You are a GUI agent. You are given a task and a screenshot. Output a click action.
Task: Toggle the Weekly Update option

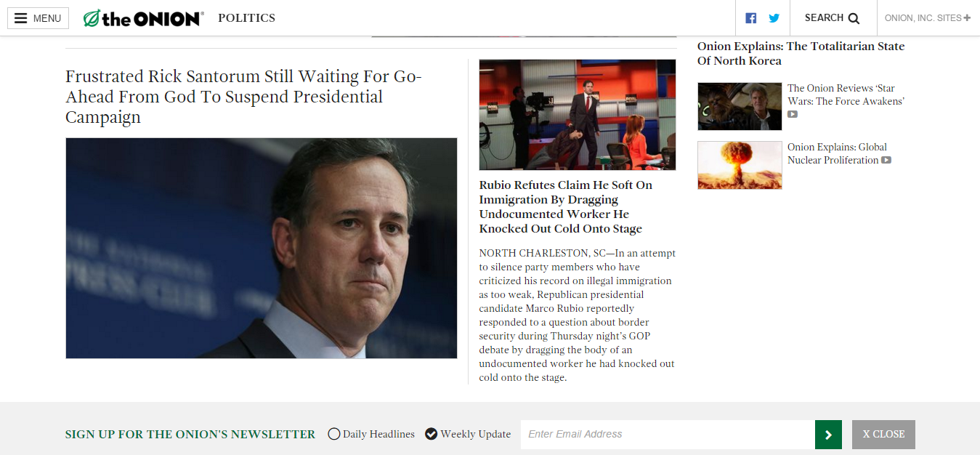click(x=431, y=434)
